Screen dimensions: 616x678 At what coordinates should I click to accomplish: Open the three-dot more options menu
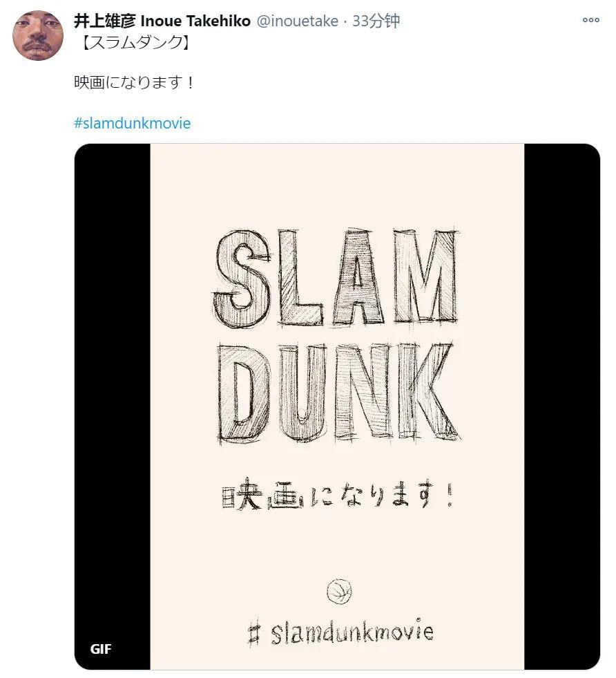590,20
